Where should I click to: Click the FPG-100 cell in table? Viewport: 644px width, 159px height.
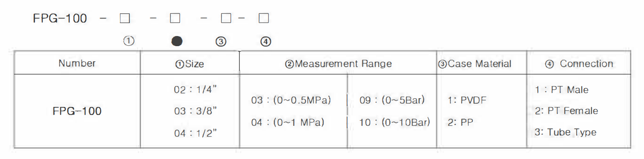(77, 112)
